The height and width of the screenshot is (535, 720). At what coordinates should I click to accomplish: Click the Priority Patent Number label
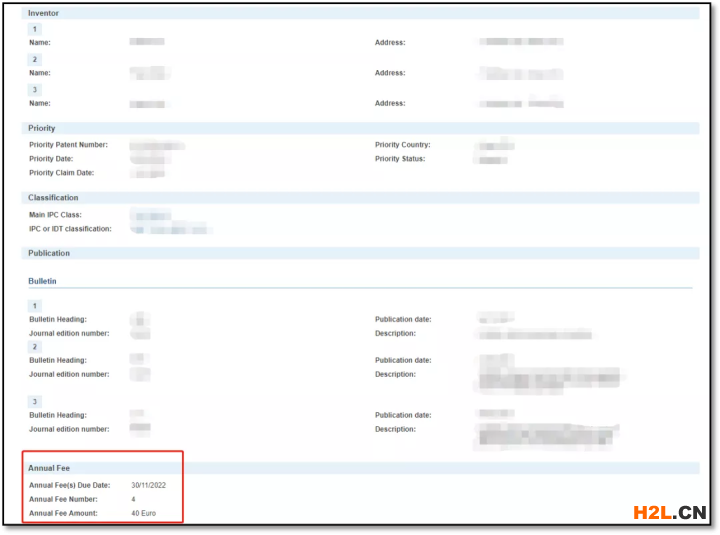[x=68, y=145]
